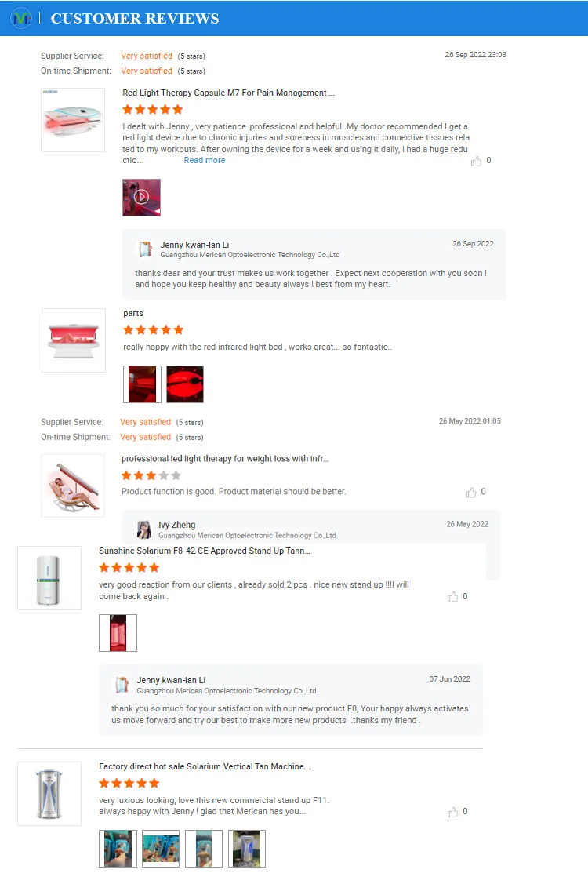Open Factory direct hot sale Solarium link

(205, 766)
